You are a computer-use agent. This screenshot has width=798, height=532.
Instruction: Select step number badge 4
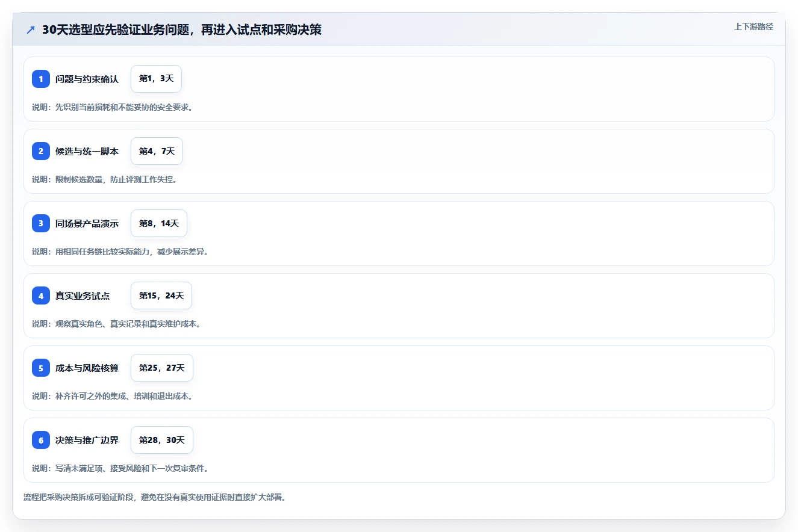(41, 295)
